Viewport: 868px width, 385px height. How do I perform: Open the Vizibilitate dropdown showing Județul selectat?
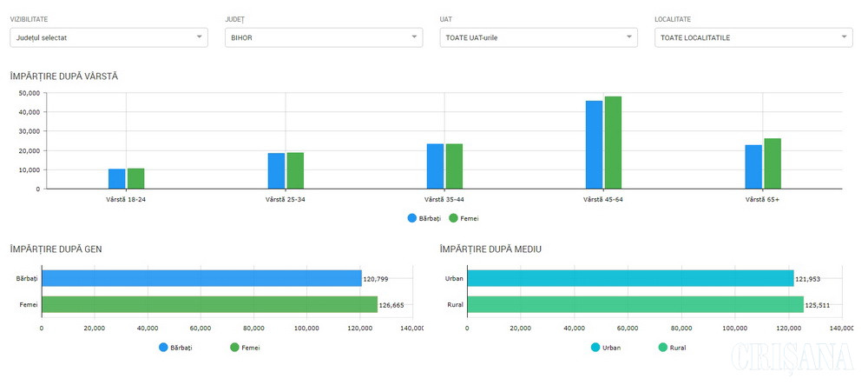[108, 37]
